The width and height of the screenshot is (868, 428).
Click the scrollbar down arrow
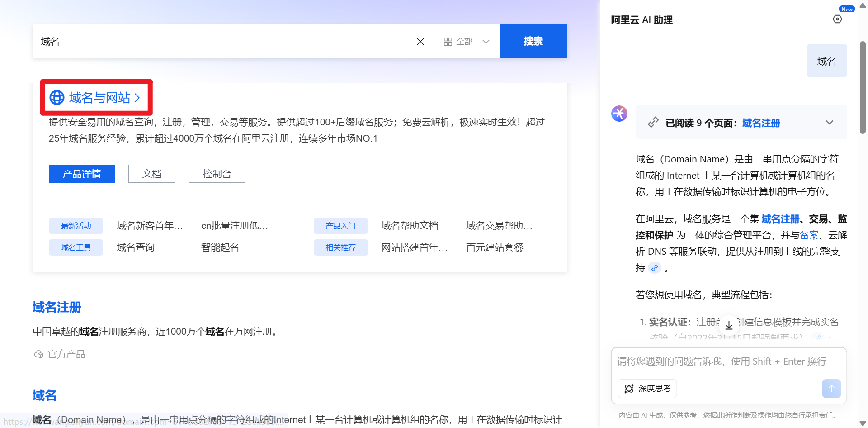(x=863, y=423)
